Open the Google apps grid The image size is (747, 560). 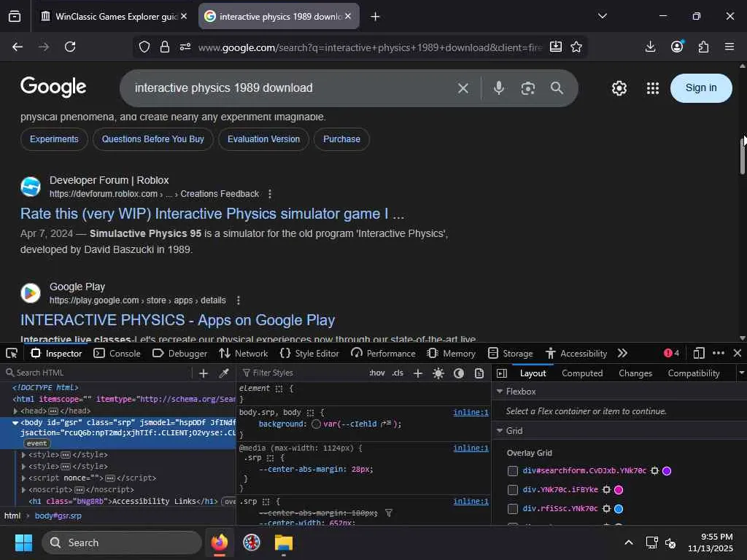[x=653, y=88]
